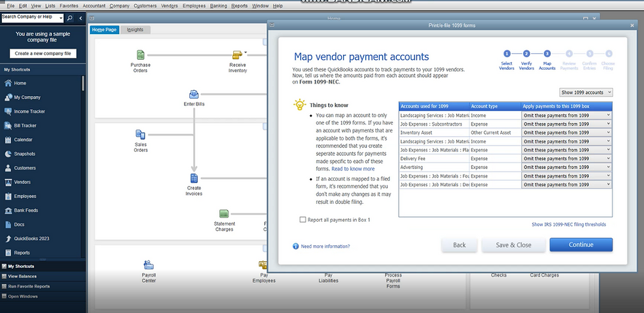
Task: Open Reports shortcut in sidebar
Action: click(22, 253)
